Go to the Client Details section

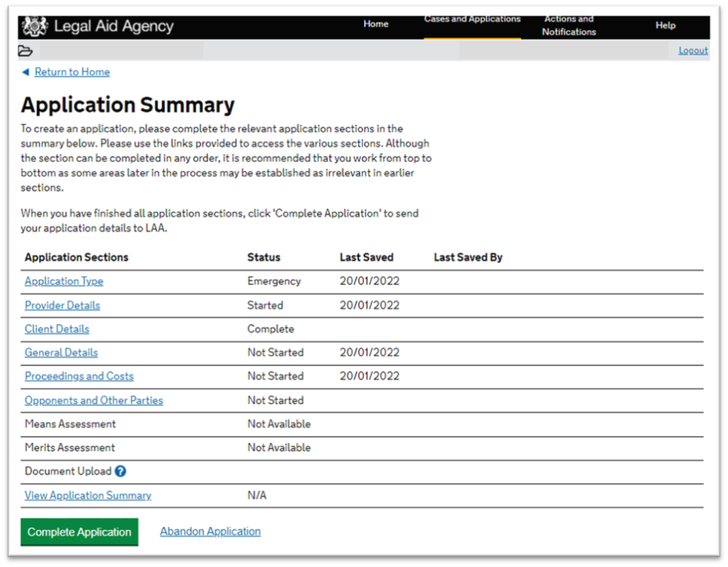click(57, 329)
